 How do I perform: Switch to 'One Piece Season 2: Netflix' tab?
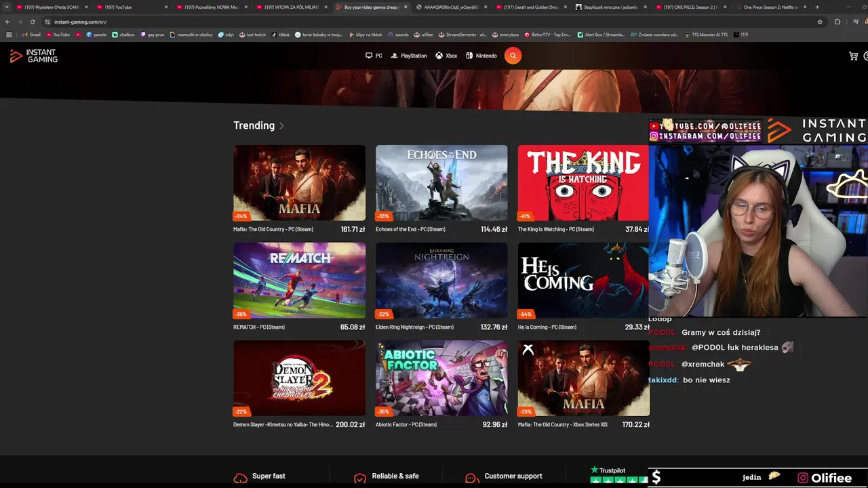coord(770,7)
